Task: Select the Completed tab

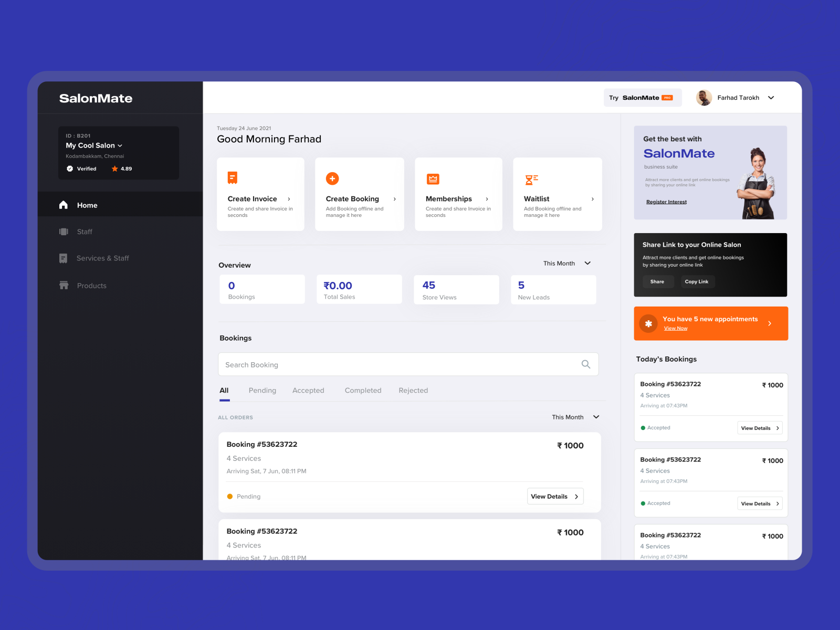Action: (363, 390)
